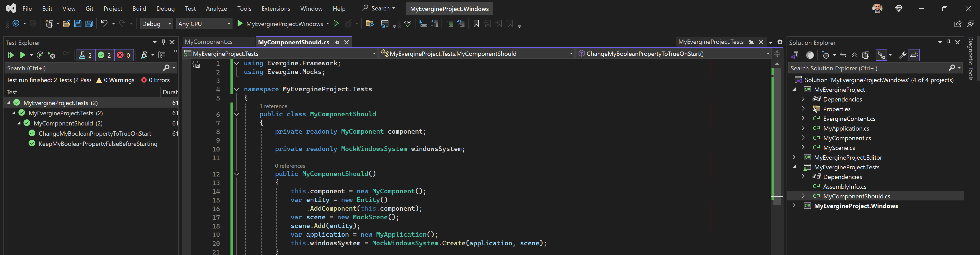Select the KeepMyBooleanPropertyFalseBeforeStarting test
This screenshot has width=980, height=255.
pos(98,144)
